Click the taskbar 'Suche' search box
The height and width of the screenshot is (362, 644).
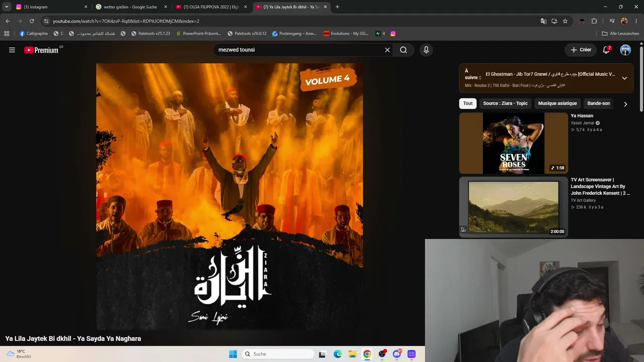(x=277, y=354)
